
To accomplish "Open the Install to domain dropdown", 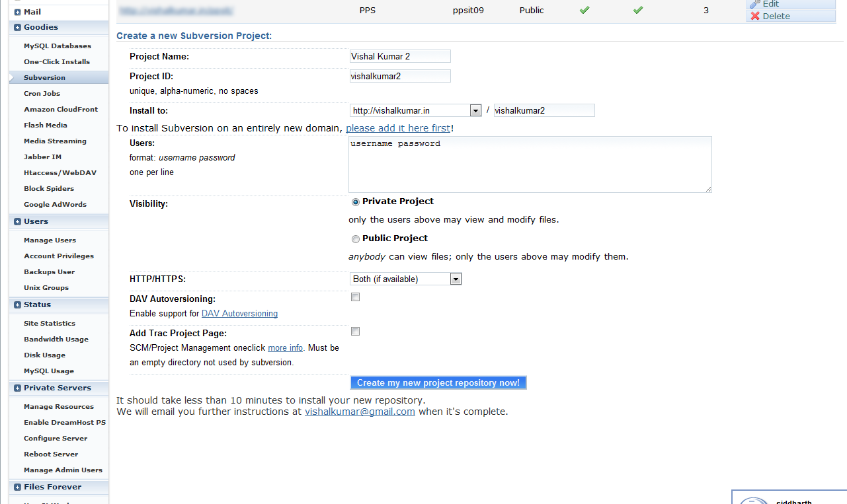I will [x=415, y=110].
